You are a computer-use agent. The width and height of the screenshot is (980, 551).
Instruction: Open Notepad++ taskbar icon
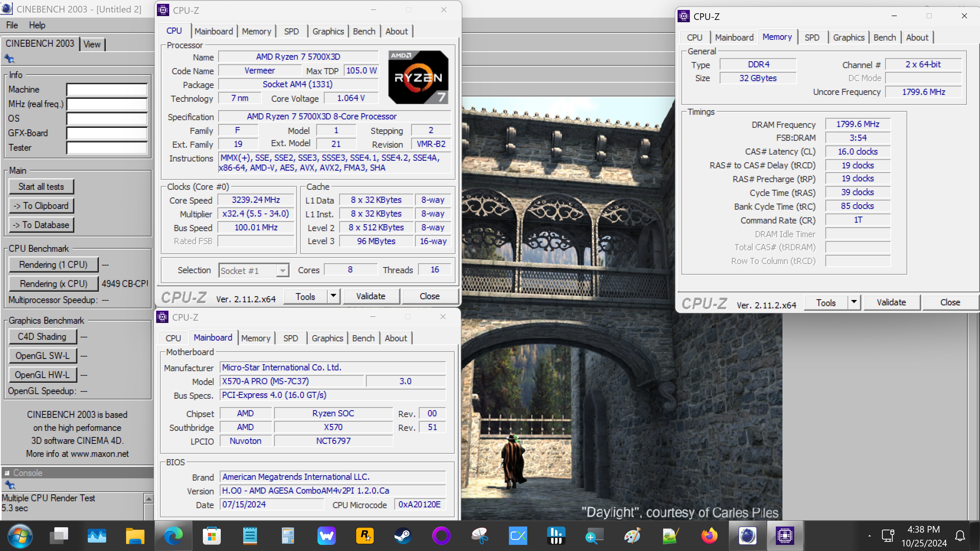[x=671, y=536]
